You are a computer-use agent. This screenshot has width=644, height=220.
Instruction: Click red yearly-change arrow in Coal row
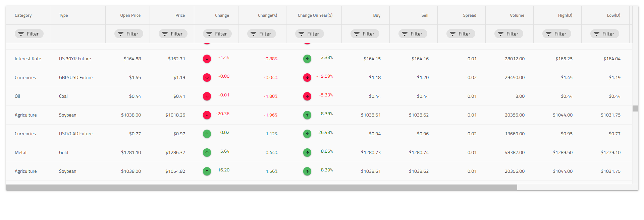click(307, 96)
